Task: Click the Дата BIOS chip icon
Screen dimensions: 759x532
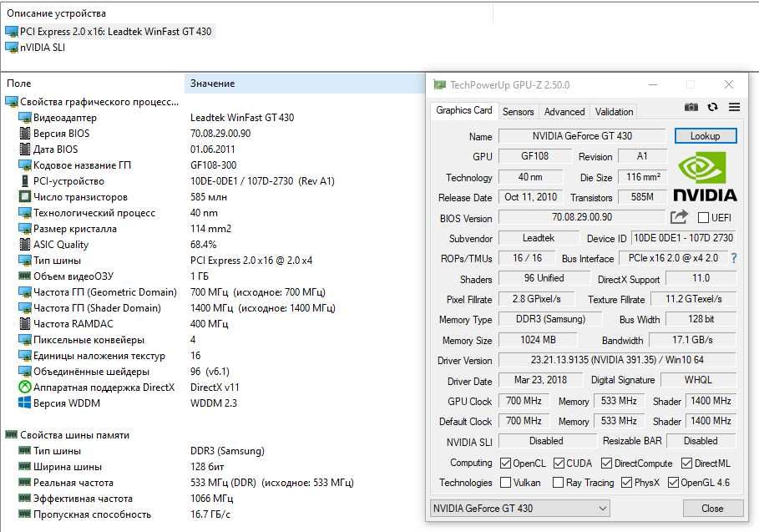Action: pos(25,149)
